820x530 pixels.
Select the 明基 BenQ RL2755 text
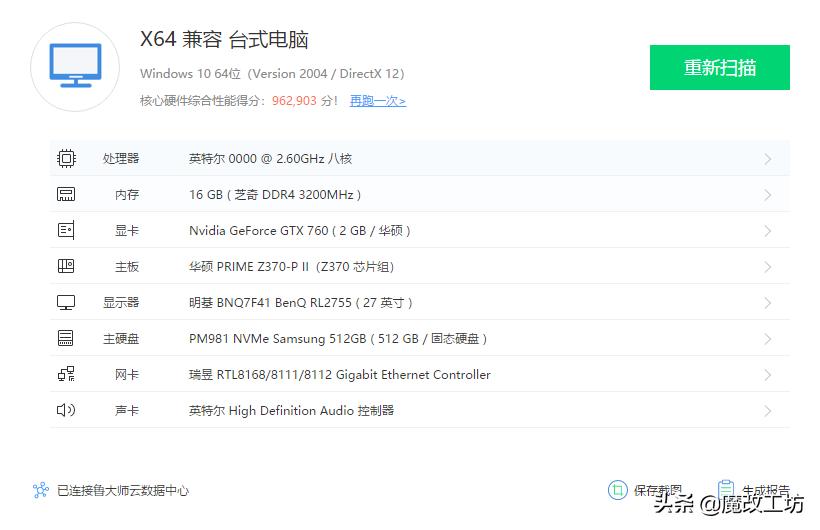pos(301,303)
